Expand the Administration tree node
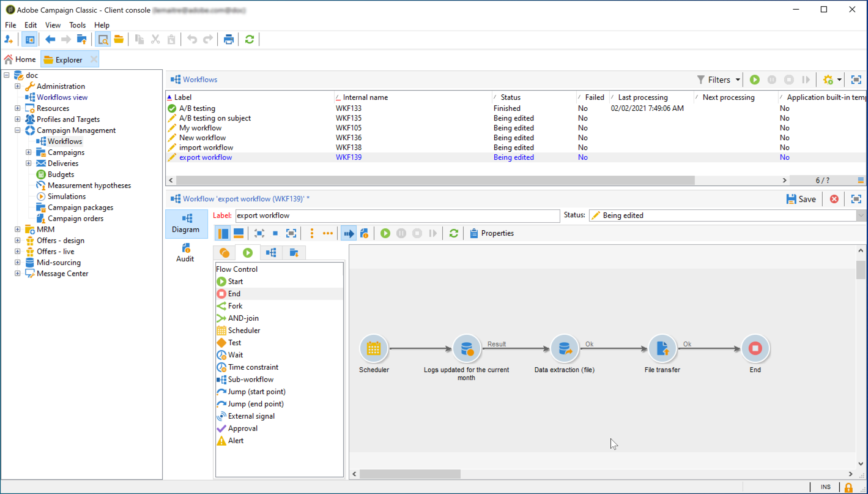 pyautogui.click(x=18, y=86)
